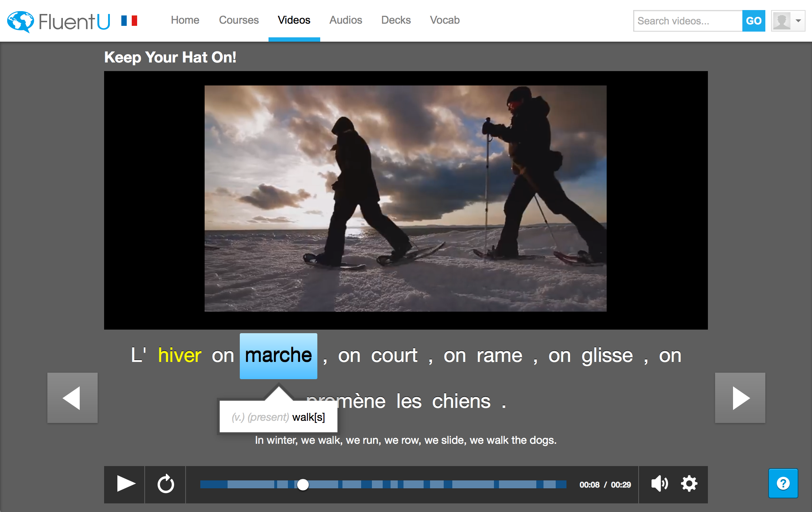Click the GO search button
Screen dimensions: 812x512
coord(754,21)
